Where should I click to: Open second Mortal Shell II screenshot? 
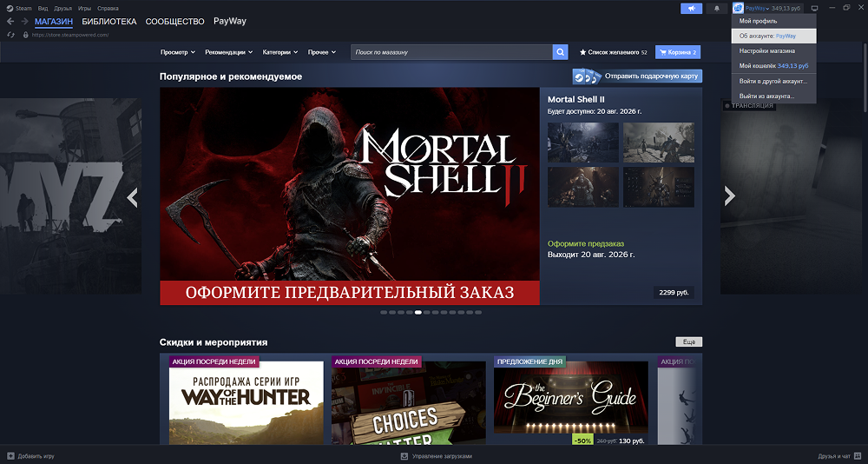pyautogui.click(x=659, y=143)
